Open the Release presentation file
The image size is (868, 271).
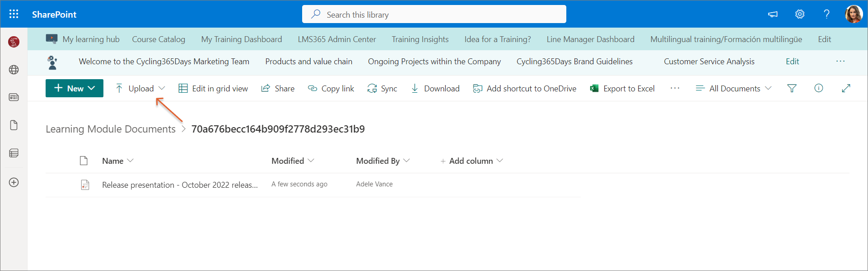(x=180, y=185)
